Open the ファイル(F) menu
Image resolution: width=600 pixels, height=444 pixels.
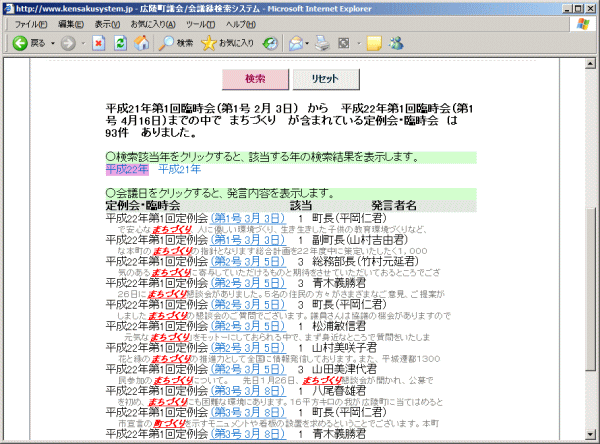click(31, 24)
